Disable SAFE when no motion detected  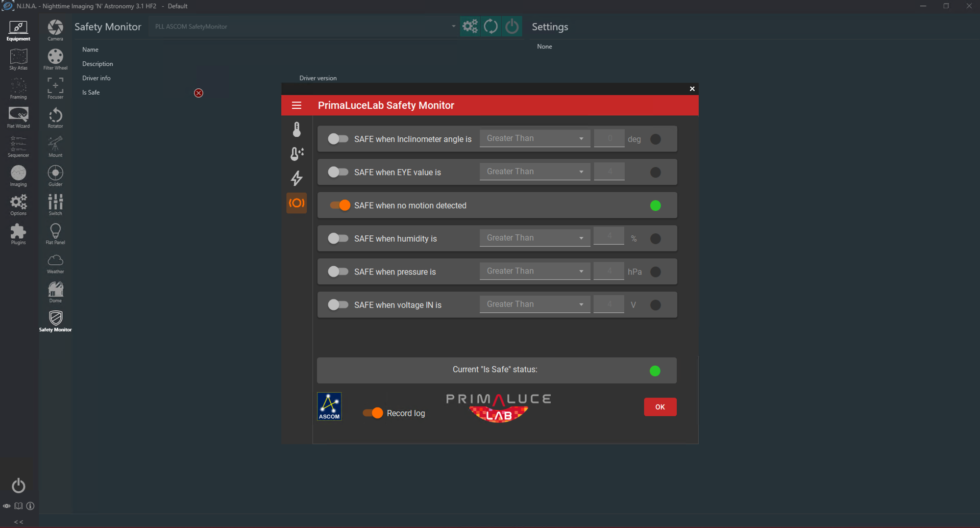(340, 205)
